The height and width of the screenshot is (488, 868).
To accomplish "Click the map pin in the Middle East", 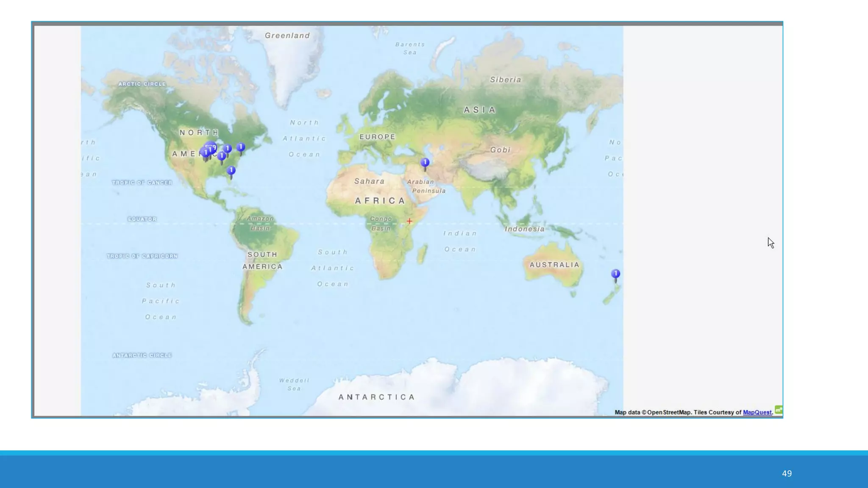I will point(425,163).
